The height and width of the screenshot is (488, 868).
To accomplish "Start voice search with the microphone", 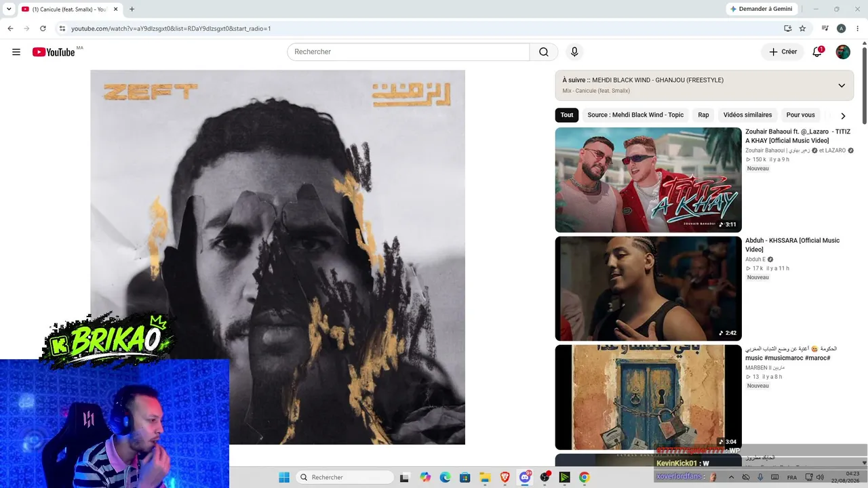I will click(574, 52).
